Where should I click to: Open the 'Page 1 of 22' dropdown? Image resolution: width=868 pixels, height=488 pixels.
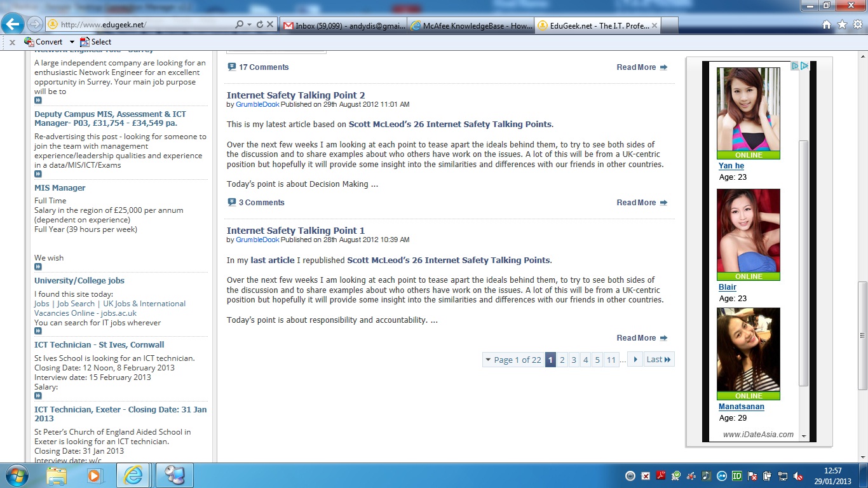[x=513, y=360]
